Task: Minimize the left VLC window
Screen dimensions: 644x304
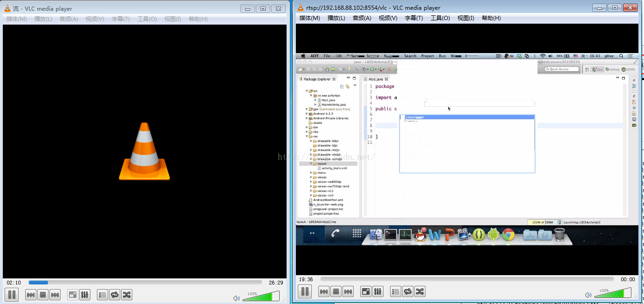Action: pyautogui.click(x=248, y=8)
